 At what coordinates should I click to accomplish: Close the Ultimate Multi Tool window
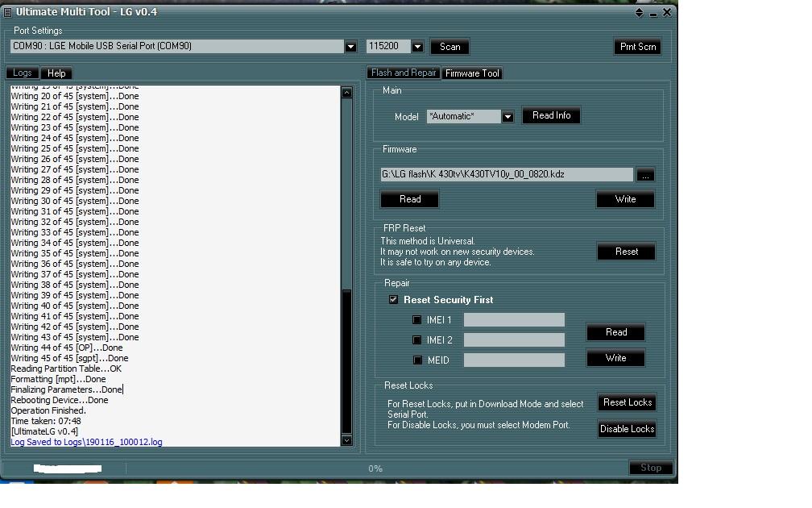(667, 12)
